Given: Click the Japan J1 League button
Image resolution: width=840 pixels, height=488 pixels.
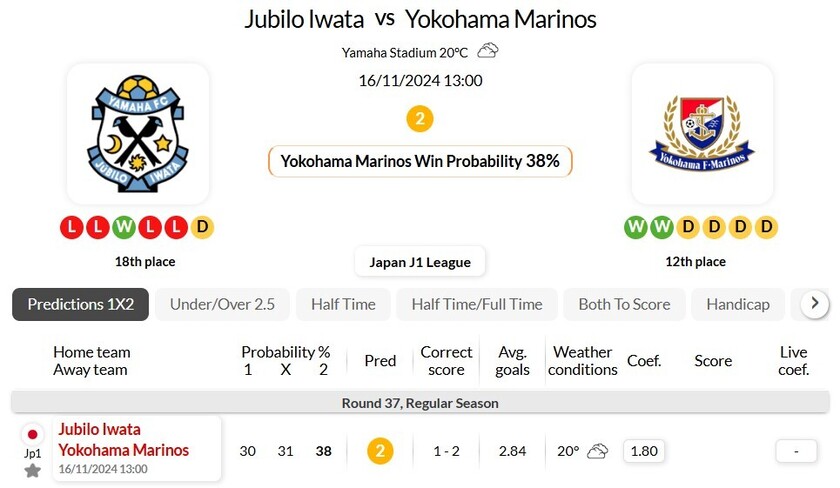Looking at the screenshot, I should (x=420, y=262).
